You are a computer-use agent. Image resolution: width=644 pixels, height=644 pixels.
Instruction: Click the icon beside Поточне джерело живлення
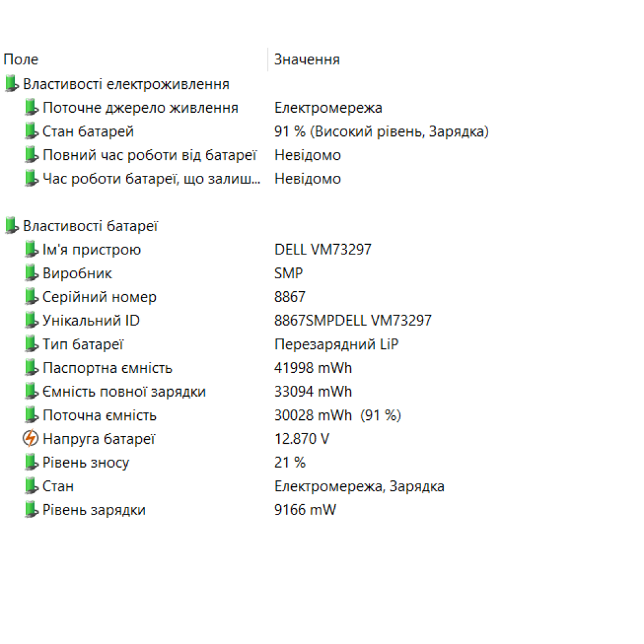pyautogui.click(x=30, y=108)
